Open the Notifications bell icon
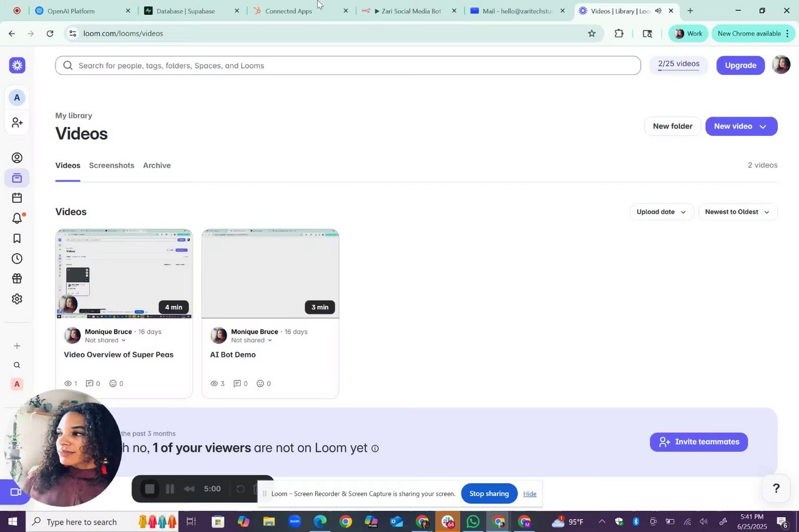The height and width of the screenshot is (532, 799). click(x=17, y=218)
